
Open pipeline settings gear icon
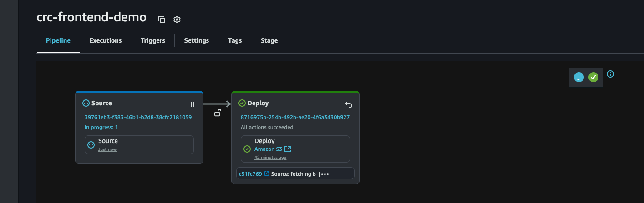tap(177, 20)
